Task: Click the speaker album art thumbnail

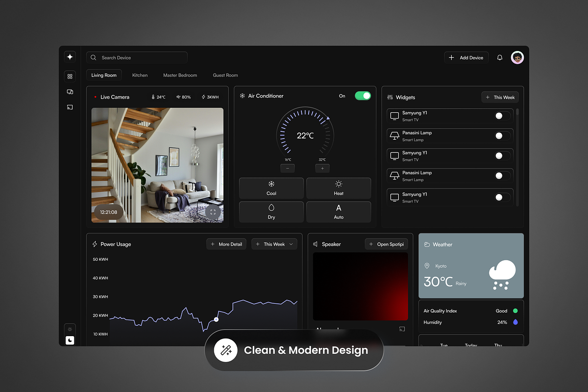Action: pos(361,286)
